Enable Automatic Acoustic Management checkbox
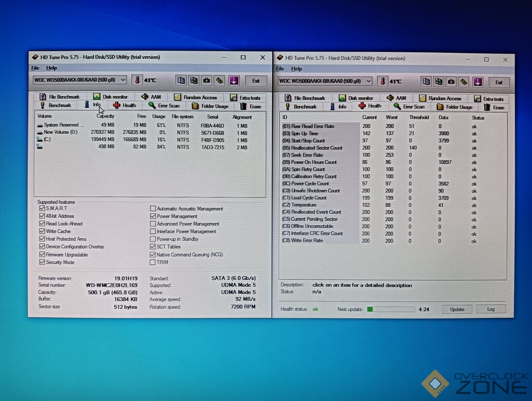Image resolution: width=532 pixels, height=401 pixels. tap(153, 209)
